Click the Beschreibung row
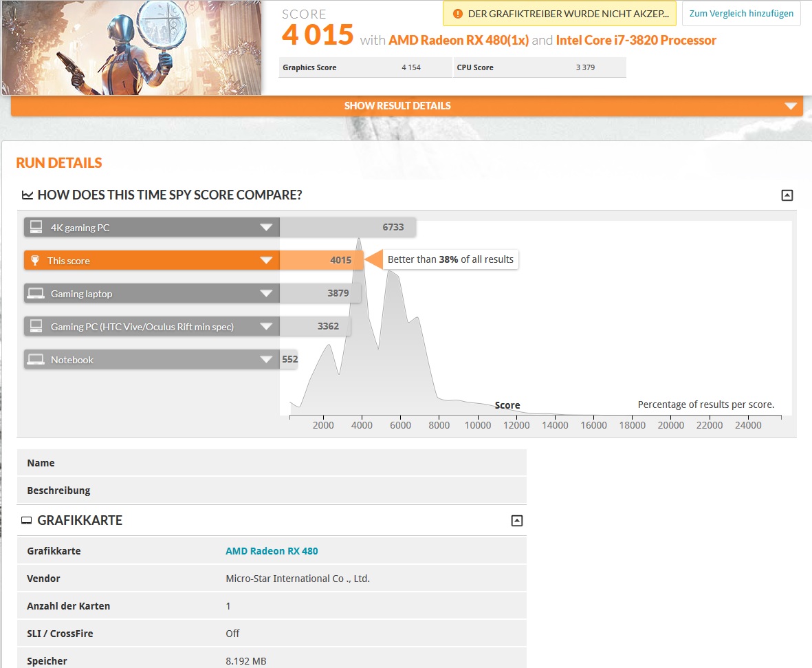The width and height of the screenshot is (812, 668). 272,491
